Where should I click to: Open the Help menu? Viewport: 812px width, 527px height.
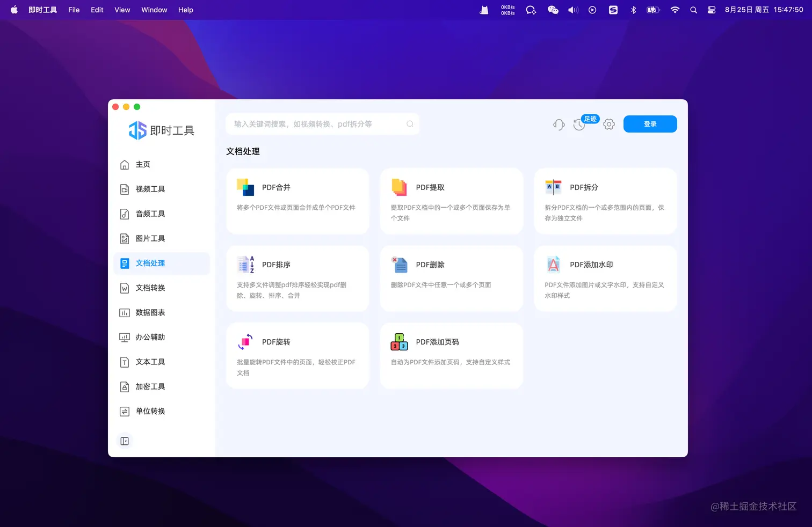[x=186, y=10]
